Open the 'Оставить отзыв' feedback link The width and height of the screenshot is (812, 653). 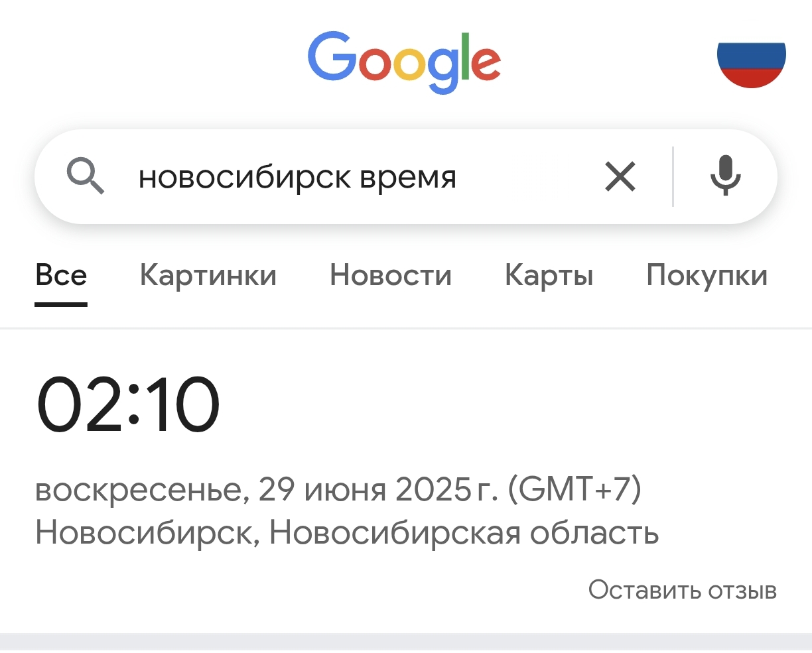[x=682, y=589]
